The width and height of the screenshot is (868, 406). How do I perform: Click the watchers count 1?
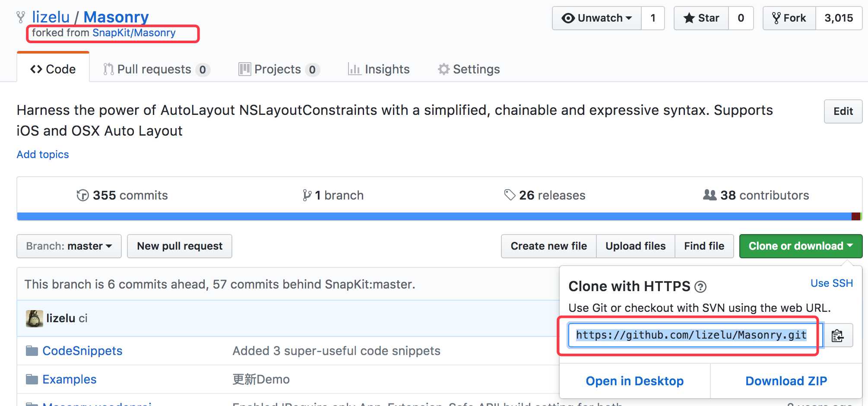[653, 18]
